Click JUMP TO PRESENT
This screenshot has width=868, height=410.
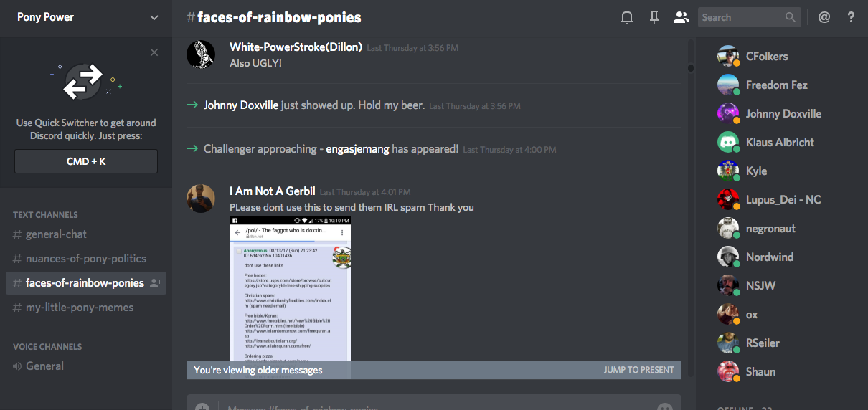638,370
